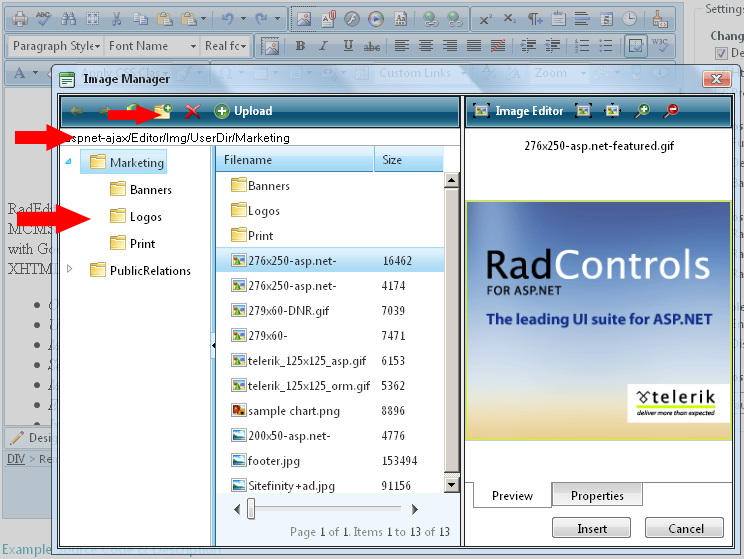Zoom in on the image preview
This screenshot has height=559, width=744.
(x=642, y=111)
